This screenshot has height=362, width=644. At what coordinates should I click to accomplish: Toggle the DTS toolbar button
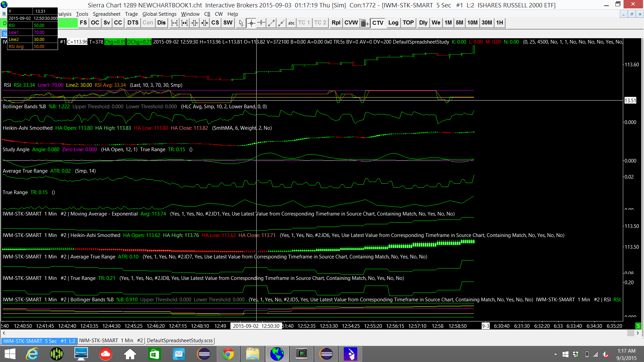[133, 23]
